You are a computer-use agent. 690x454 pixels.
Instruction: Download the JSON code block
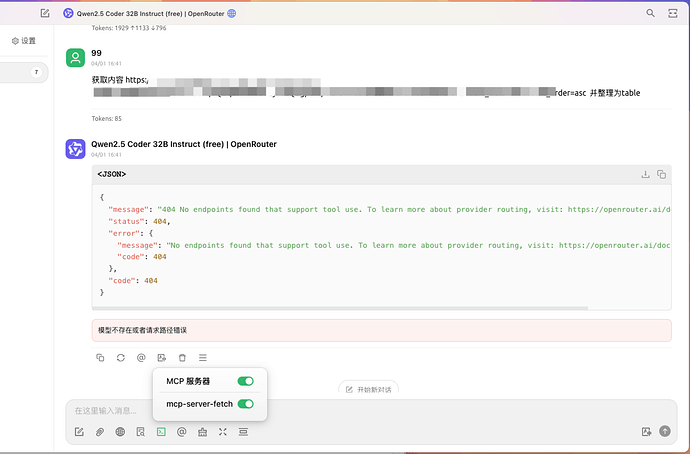click(645, 174)
